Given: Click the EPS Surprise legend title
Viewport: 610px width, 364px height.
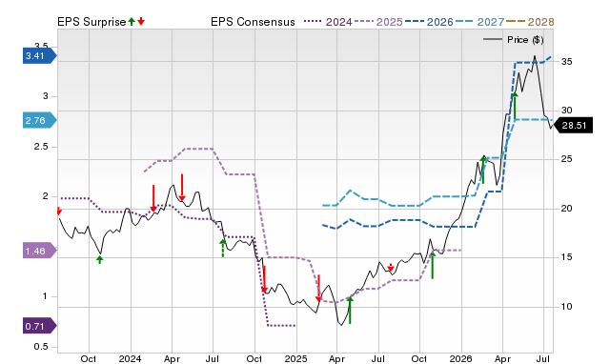Looking at the screenshot, I should (91, 22).
